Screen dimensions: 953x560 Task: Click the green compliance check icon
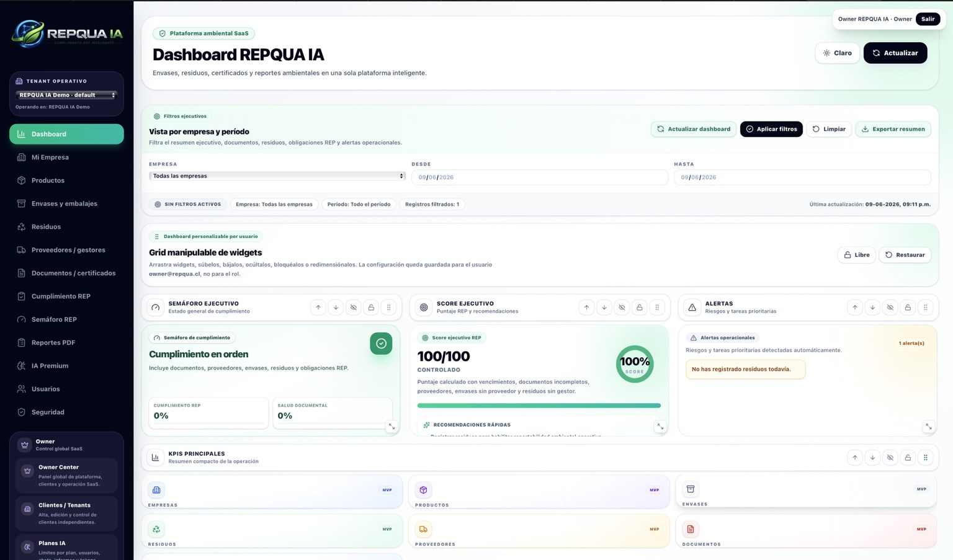coord(381,344)
